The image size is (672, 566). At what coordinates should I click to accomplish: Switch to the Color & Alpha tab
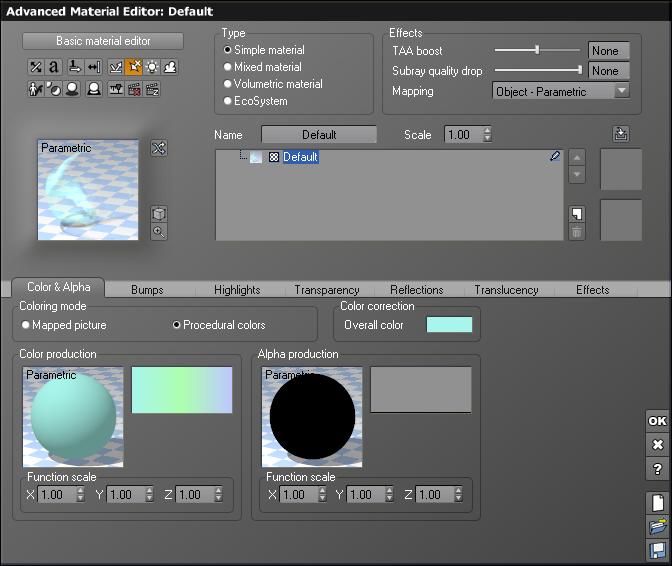(x=58, y=287)
